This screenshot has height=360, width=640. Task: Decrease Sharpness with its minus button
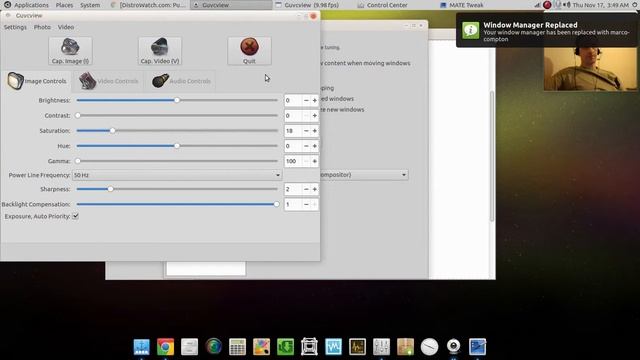click(x=306, y=189)
